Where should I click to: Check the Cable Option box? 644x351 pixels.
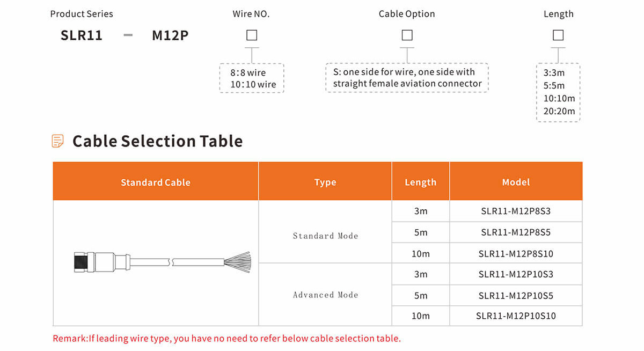[407, 35]
